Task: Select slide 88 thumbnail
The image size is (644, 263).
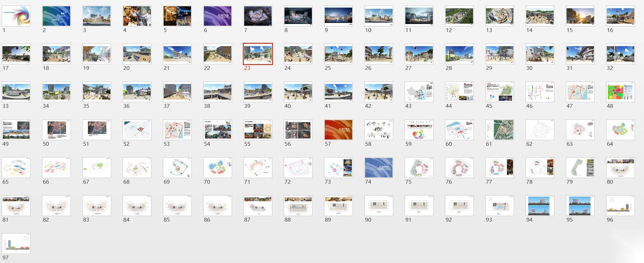Action: point(298,206)
